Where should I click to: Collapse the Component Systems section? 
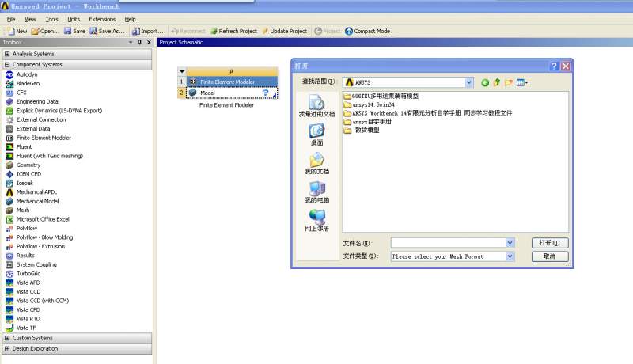[x=7, y=65]
